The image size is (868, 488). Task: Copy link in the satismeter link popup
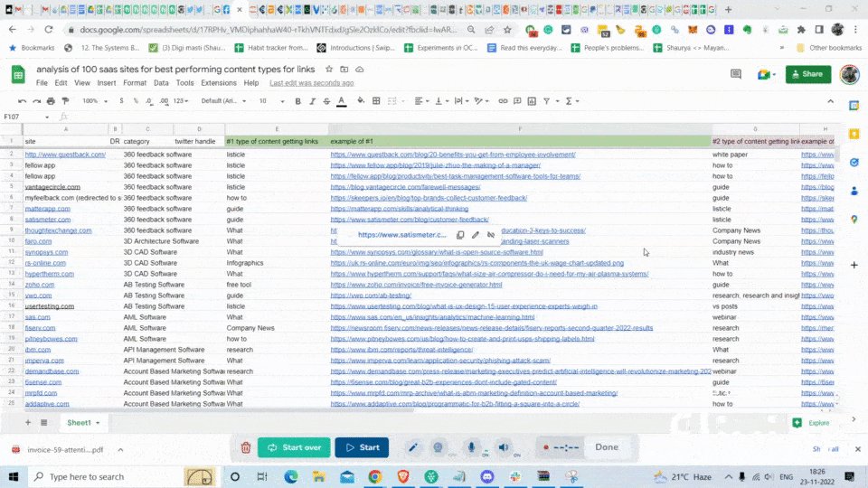(x=460, y=235)
